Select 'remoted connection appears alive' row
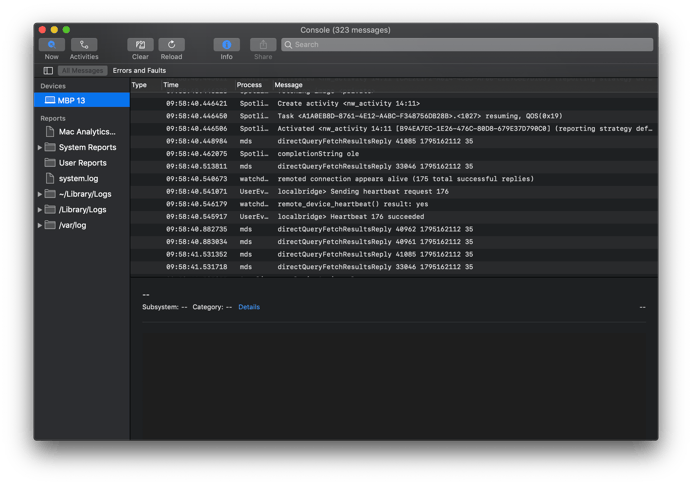The height and width of the screenshot is (485, 692). (x=394, y=179)
